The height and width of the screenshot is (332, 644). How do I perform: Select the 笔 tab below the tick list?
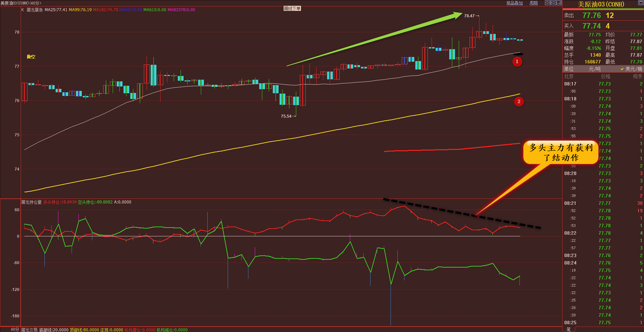[568, 329]
